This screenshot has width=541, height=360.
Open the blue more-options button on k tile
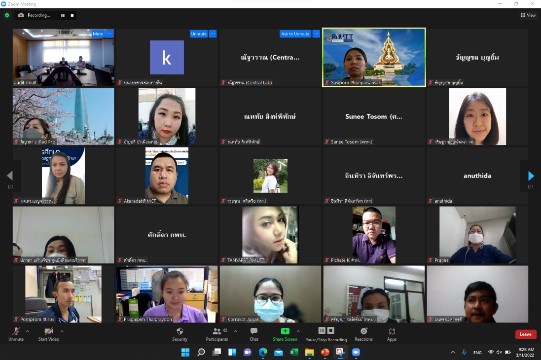(x=213, y=34)
